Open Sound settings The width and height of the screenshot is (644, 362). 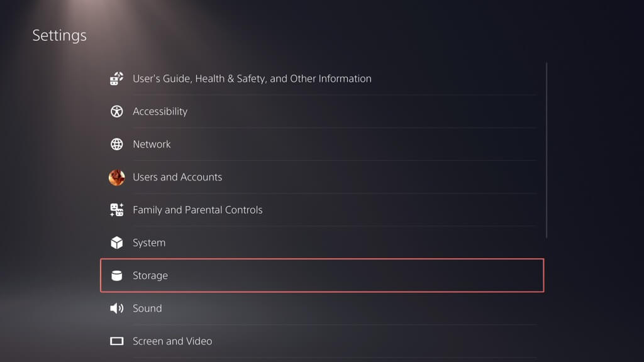pyautogui.click(x=147, y=308)
